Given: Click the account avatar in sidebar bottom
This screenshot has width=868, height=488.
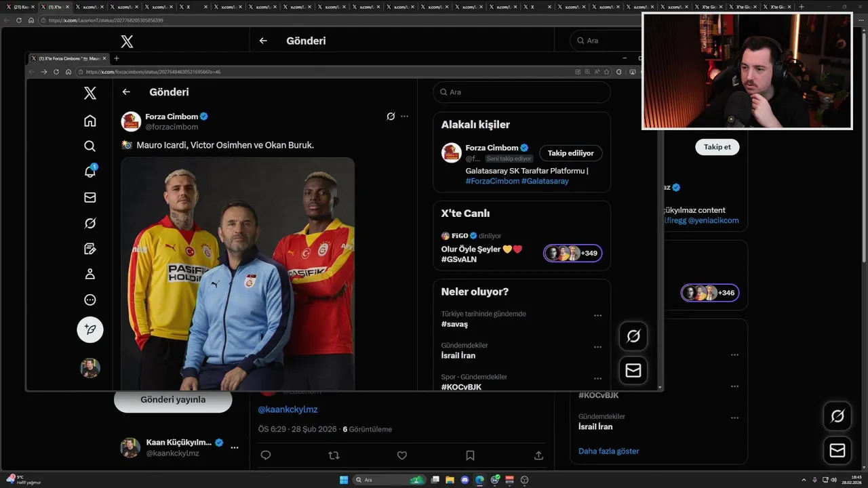Looking at the screenshot, I should (x=90, y=368).
